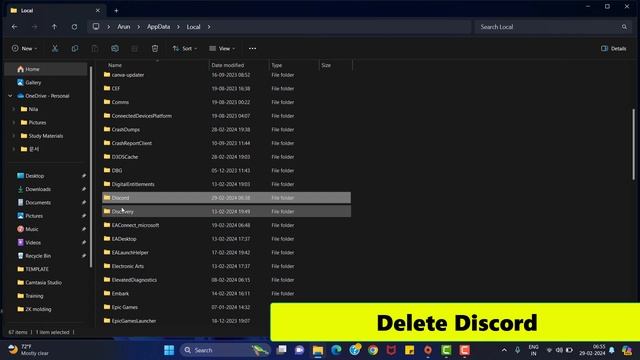Launch Google Chrome from taskbar
The image size is (640, 360).
click(373, 350)
